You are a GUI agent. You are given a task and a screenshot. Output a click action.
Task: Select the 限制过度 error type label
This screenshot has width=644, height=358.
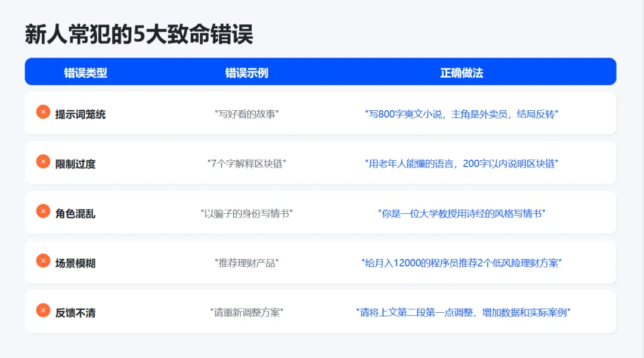[76, 164]
